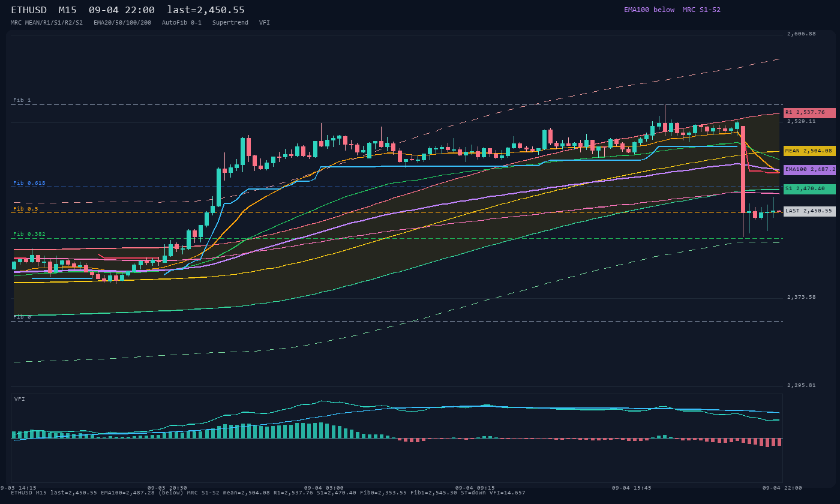Viewport: 840px width, 504px height.
Task: Select the EMA100 below status at top right
Action: point(649,10)
